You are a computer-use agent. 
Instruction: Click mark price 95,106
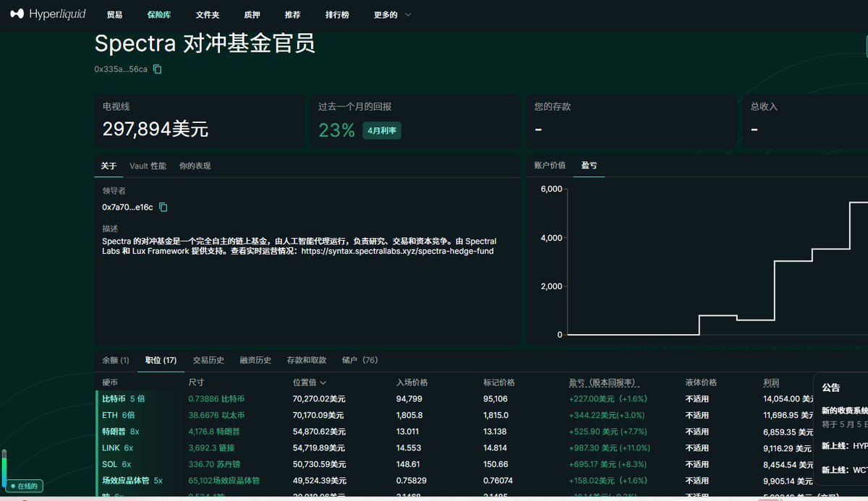(496, 398)
